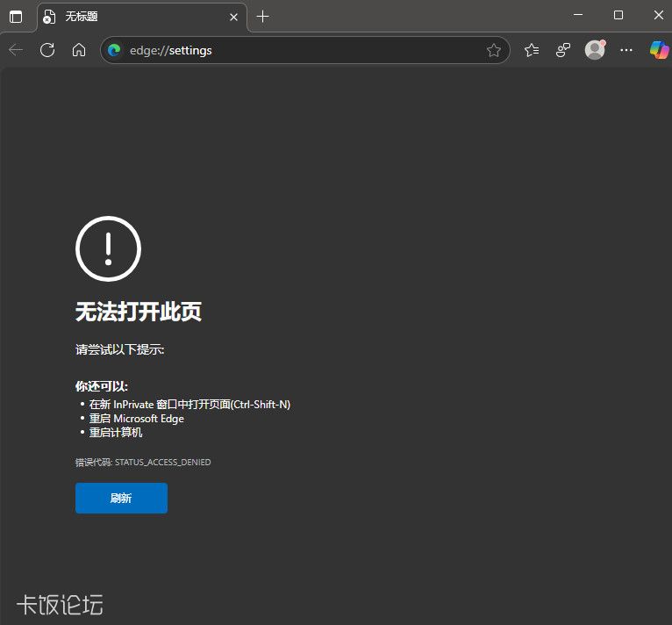Click the STATUS_ACCESS_DENIED error code text
The image size is (672, 625).
pos(162,462)
